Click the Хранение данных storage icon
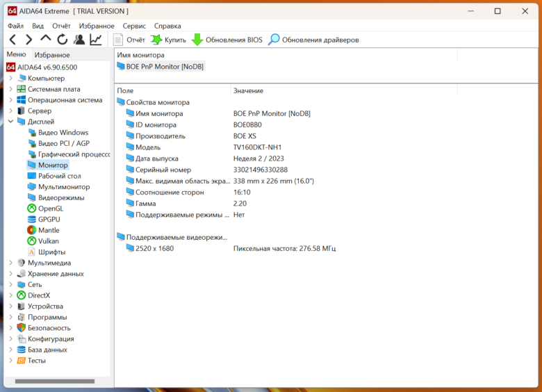 click(21, 273)
